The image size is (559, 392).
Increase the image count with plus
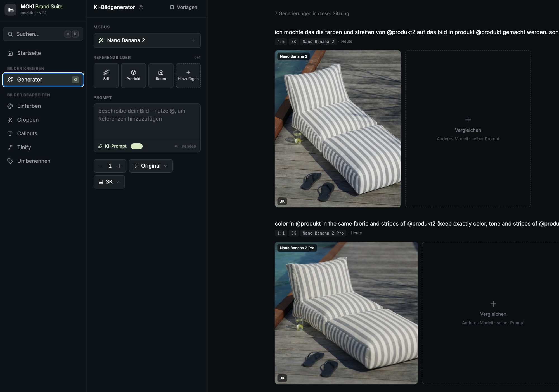(119, 166)
